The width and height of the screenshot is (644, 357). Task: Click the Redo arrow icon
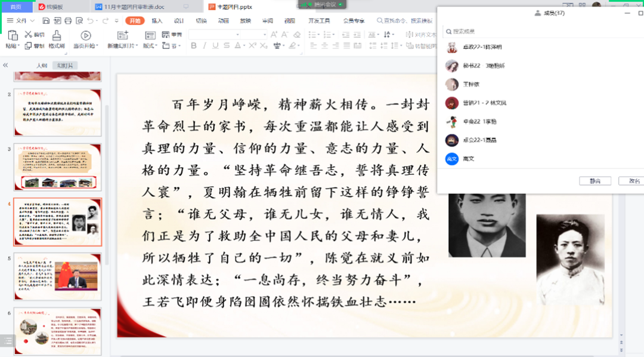point(106,20)
